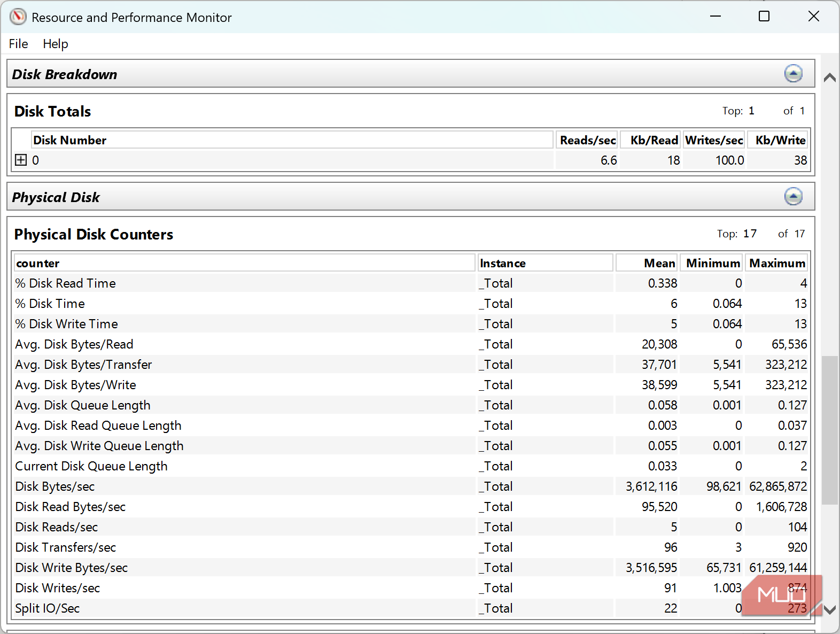The height and width of the screenshot is (634, 840).
Task: Collapse the Physical Disk section
Action: [793, 197]
